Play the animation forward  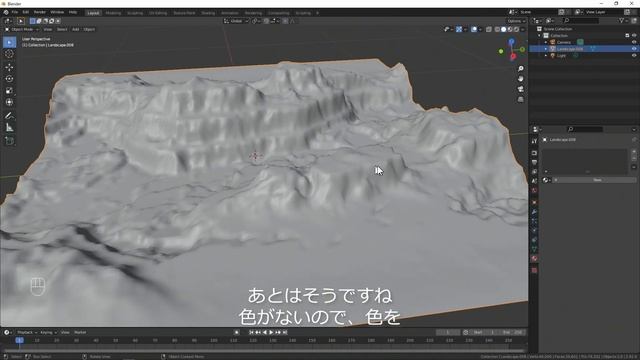tap(271, 332)
